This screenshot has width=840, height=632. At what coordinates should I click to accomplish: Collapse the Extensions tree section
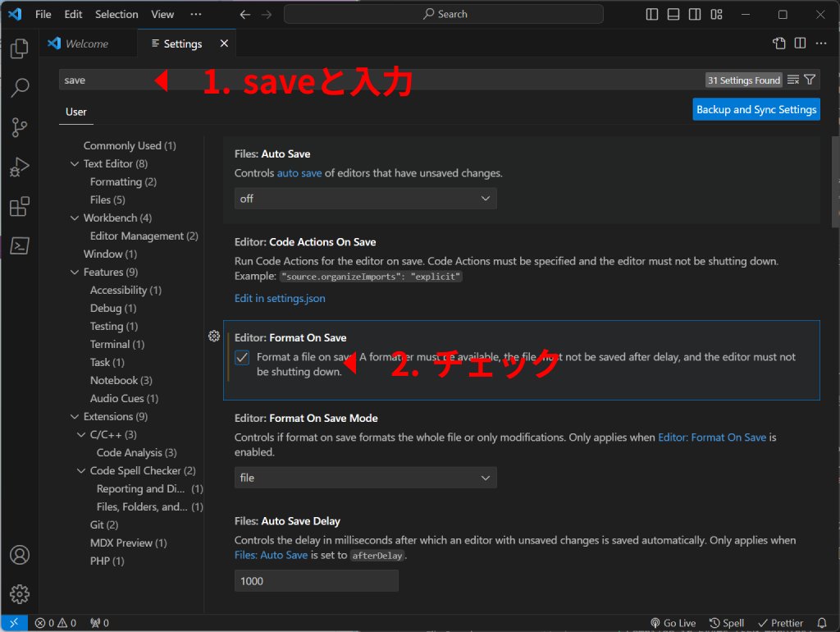coord(75,416)
